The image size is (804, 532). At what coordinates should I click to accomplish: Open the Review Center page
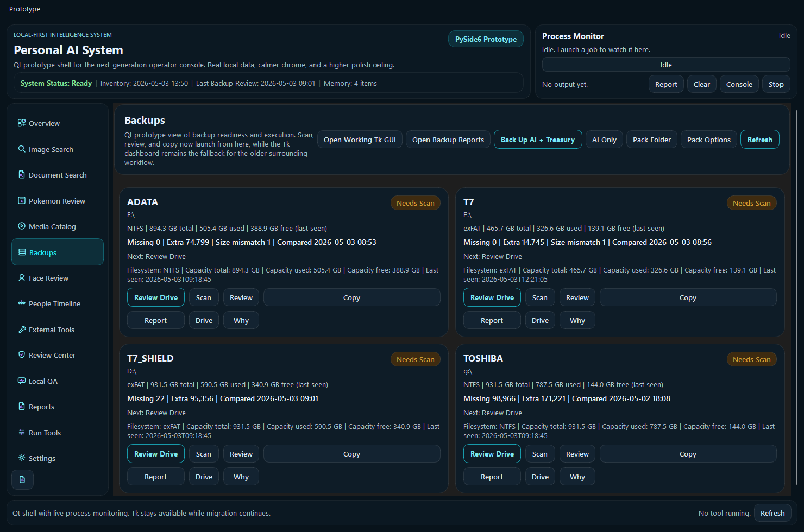click(x=58, y=355)
